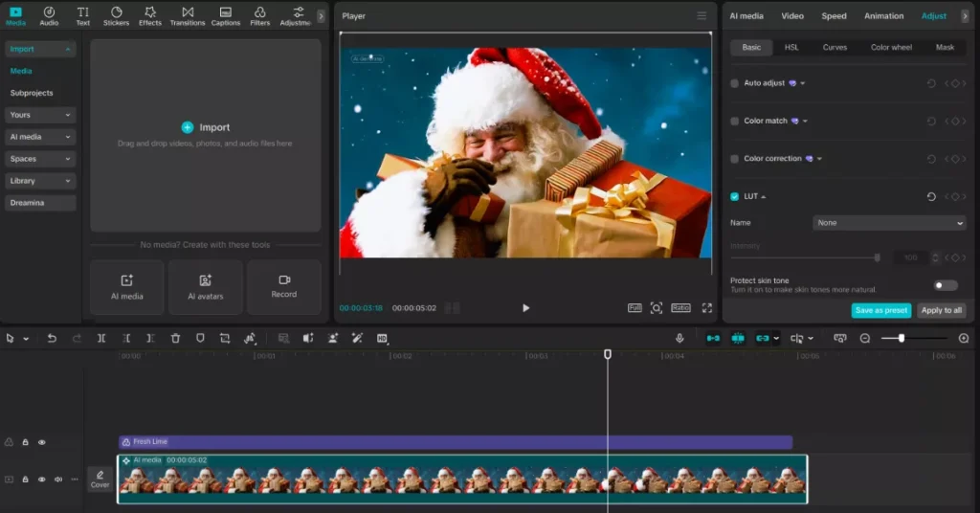The image size is (980, 513).
Task: Mute the AI media video track
Action: (x=58, y=480)
